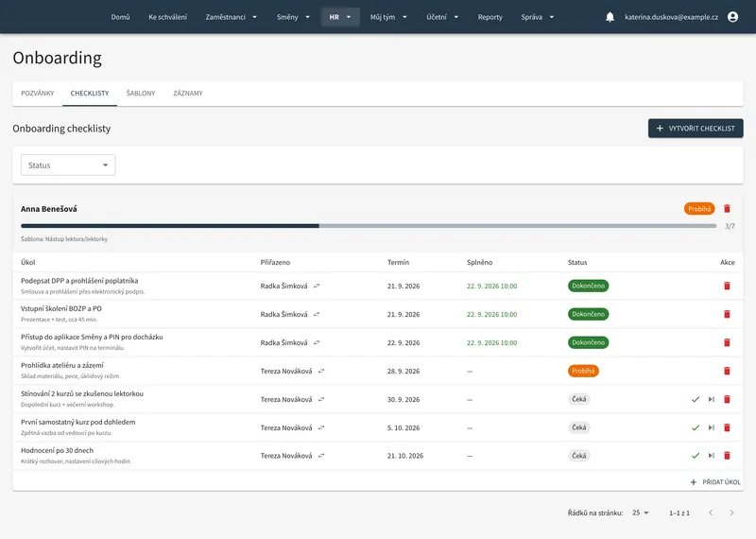Open the Reporty page
This screenshot has height=539, width=756.
click(x=490, y=17)
